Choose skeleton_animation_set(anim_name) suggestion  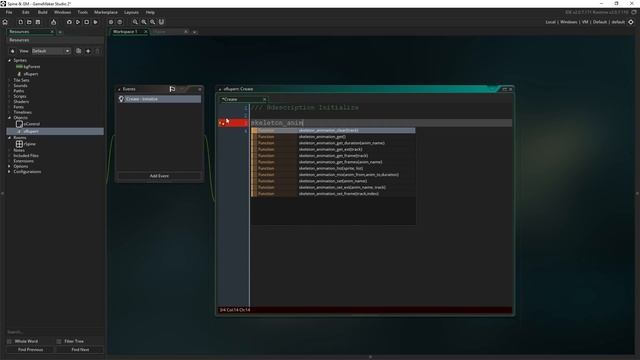(x=333, y=181)
